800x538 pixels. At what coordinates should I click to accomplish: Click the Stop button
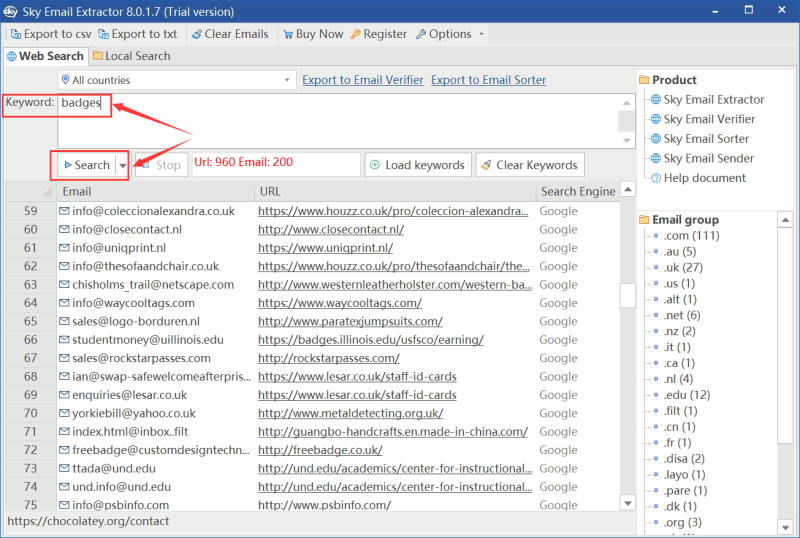pos(162,165)
